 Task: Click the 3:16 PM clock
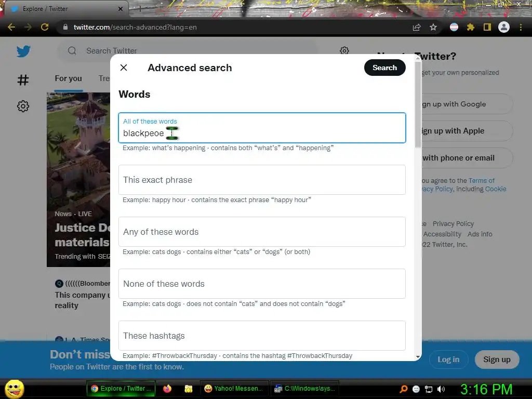click(x=486, y=389)
